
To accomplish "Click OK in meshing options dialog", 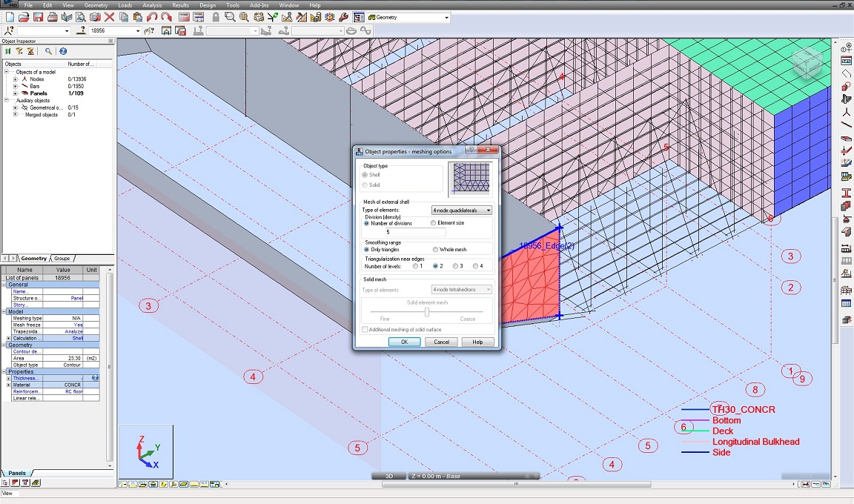I will 404,342.
